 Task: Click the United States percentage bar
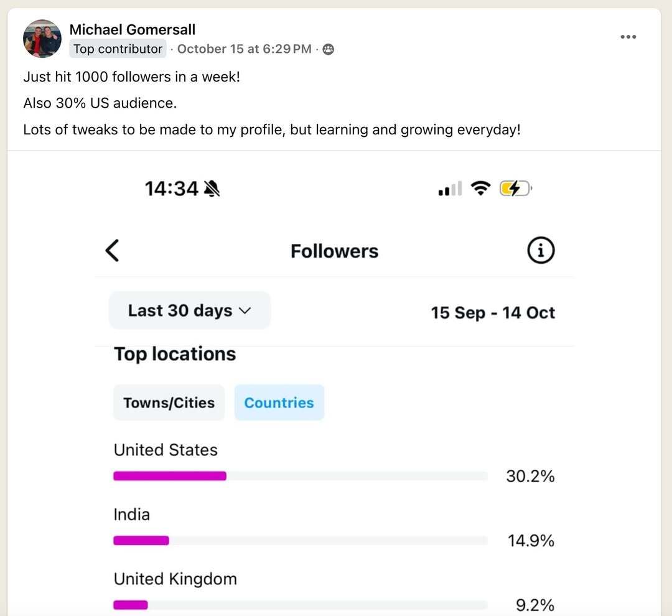[x=301, y=476]
